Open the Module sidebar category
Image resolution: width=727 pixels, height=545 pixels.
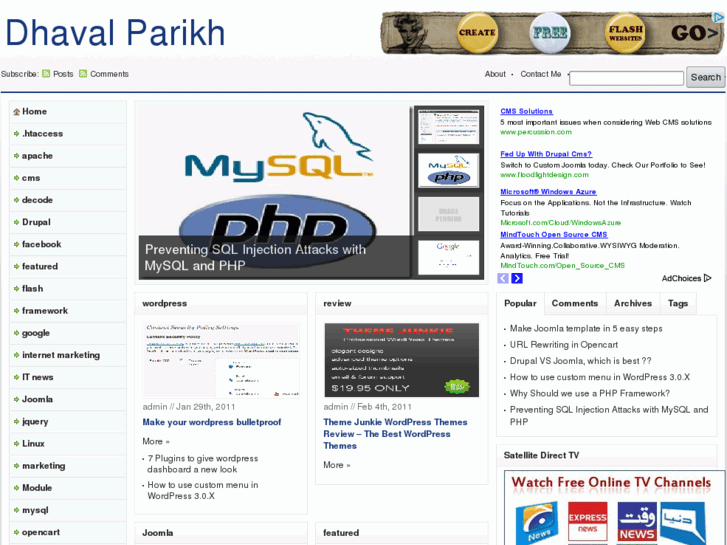coord(68,488)
